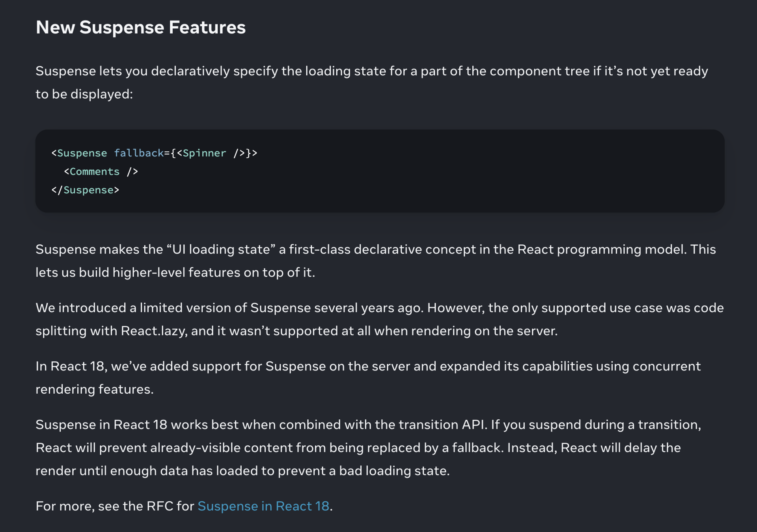Click the closing '</Suspense>' tag in code
757x532 pixels.
pos(85,190)
